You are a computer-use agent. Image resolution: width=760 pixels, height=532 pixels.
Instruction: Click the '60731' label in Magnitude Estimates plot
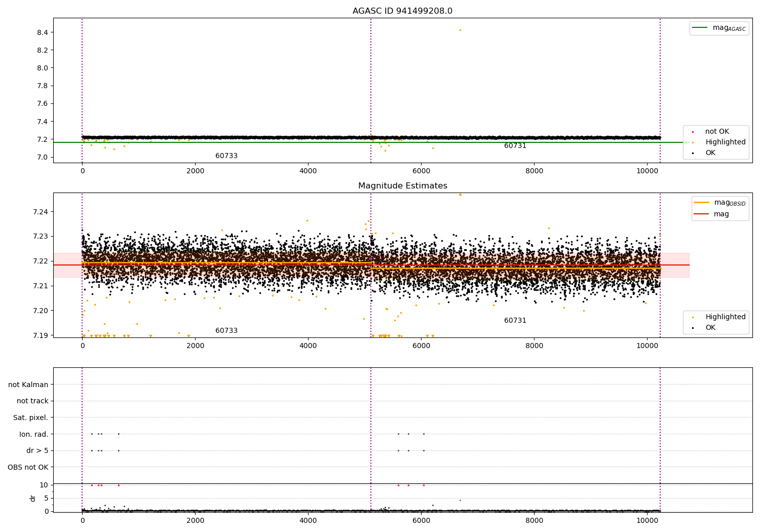coord(515,320)
